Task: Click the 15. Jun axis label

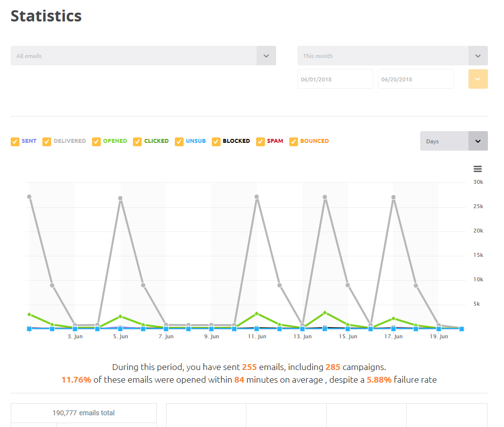Action: (348, 336)
